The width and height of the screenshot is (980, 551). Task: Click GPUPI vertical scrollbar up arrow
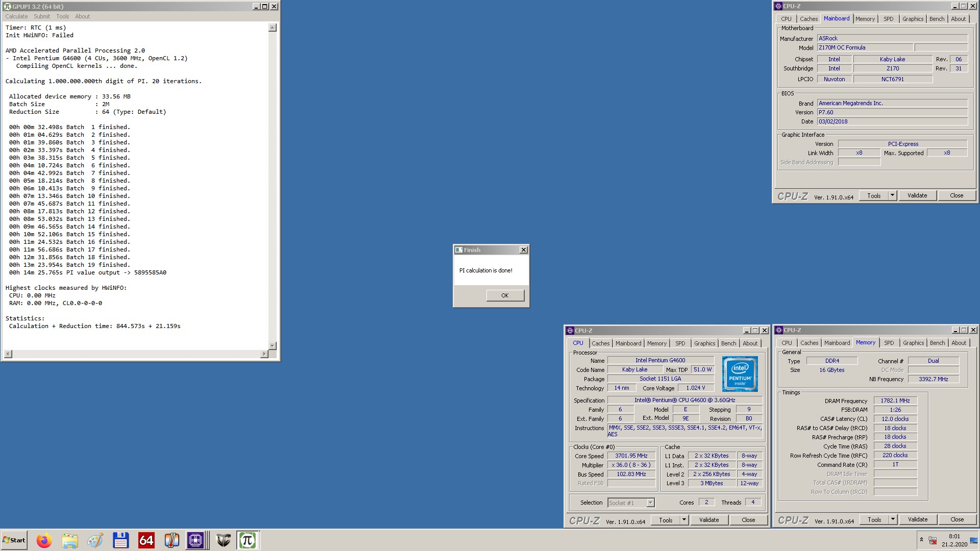(273, 28)
